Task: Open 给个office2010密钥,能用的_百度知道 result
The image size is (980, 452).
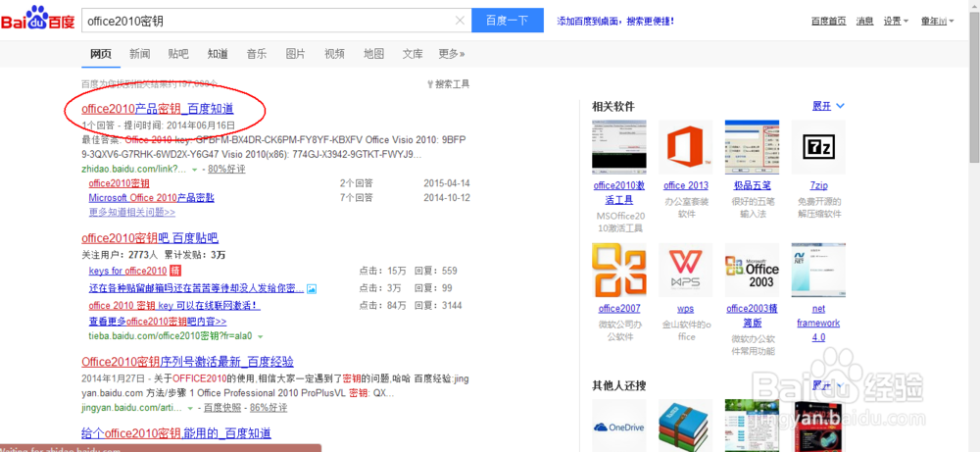Action: pos(176,433)
